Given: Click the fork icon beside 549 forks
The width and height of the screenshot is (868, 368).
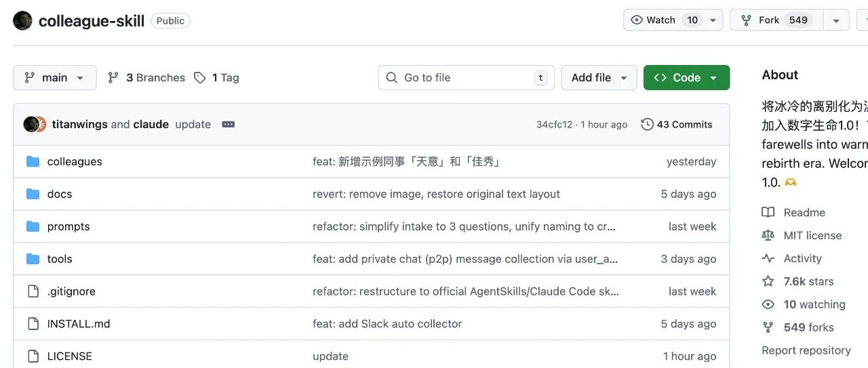Looking at the screenshot, I should click(768, 327).
